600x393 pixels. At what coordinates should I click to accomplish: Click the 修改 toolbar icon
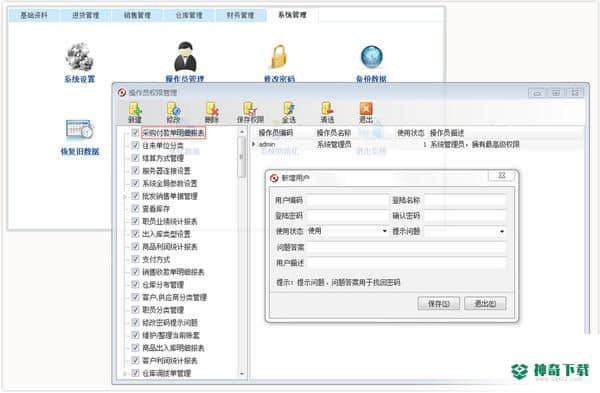[x=174, y=109]
